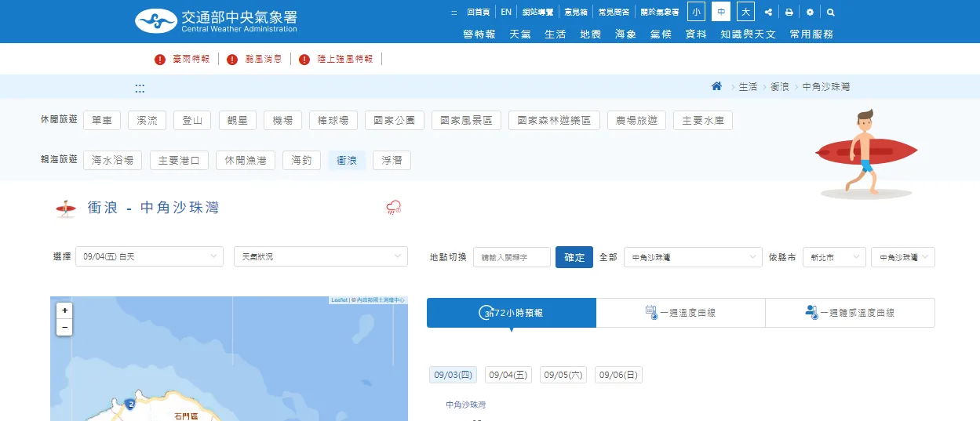
Task: Open the 新北市 county dropdown
Action: pyautogui.click(x=834, y=257)
